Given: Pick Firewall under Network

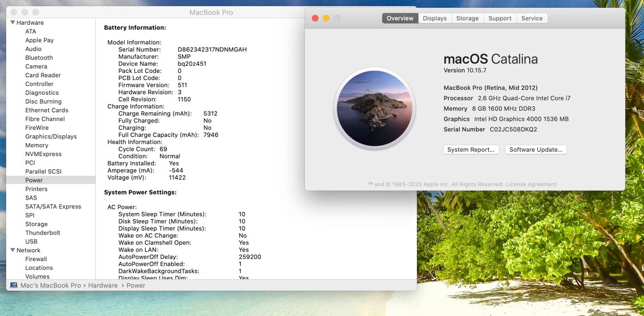Looking at the screenshot, I should point(36,259).
